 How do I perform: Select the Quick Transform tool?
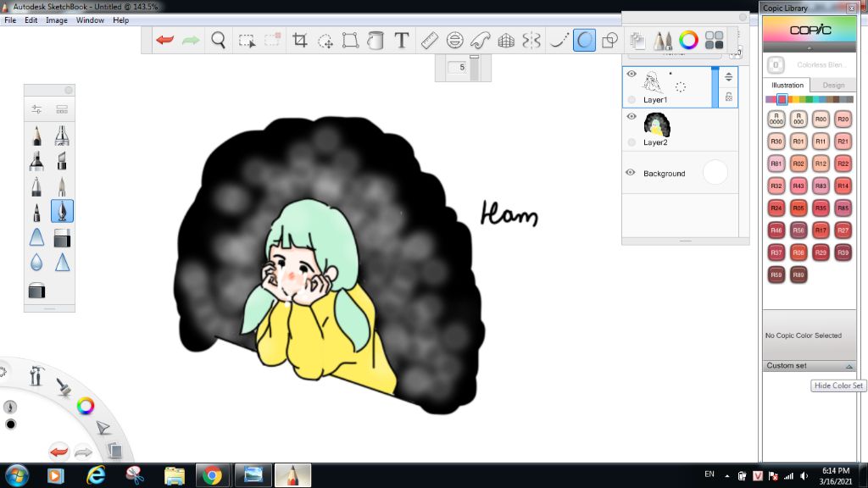tap(325, 41)
